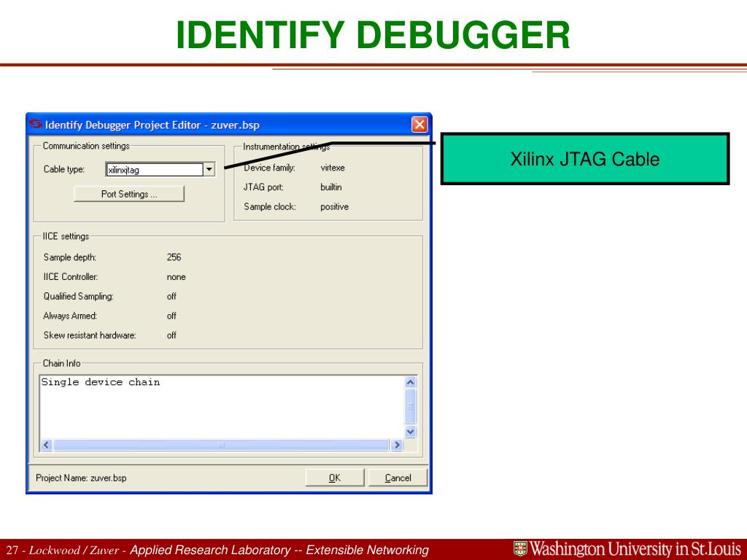This screenshot has width=747, height=560.
Task: Click the Device family value virtexe
Action: click(x=333, y=168)
